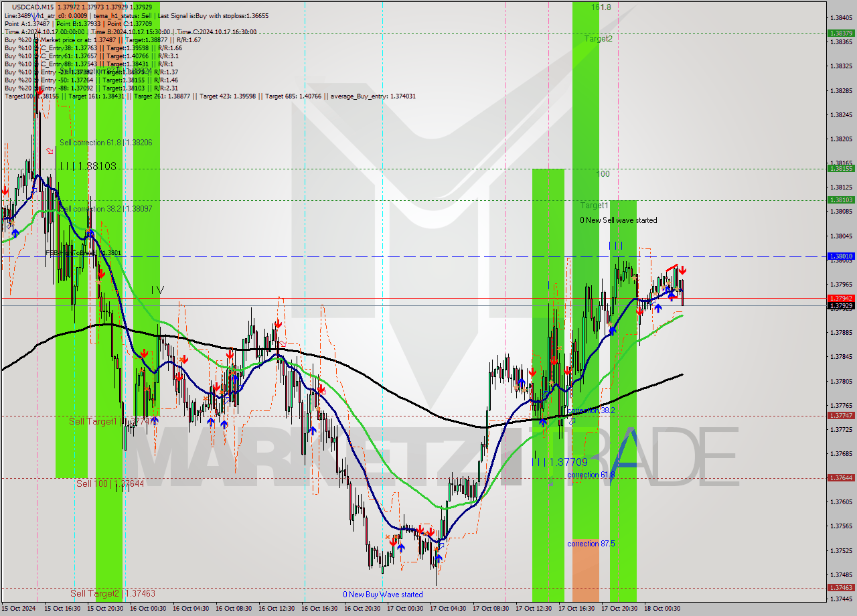Click the 'correction 87.5' label on the orange zone
Screen dimensions: 857x616
pyautogui.click(x=591, y=544)
